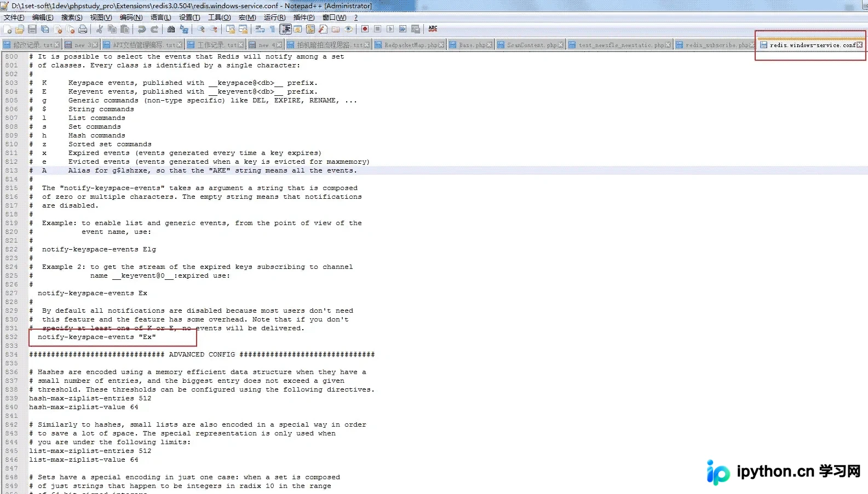Viewport: 868px width, 494px height.
Task: Close the Base.php tab
Action: click(489, 45)
